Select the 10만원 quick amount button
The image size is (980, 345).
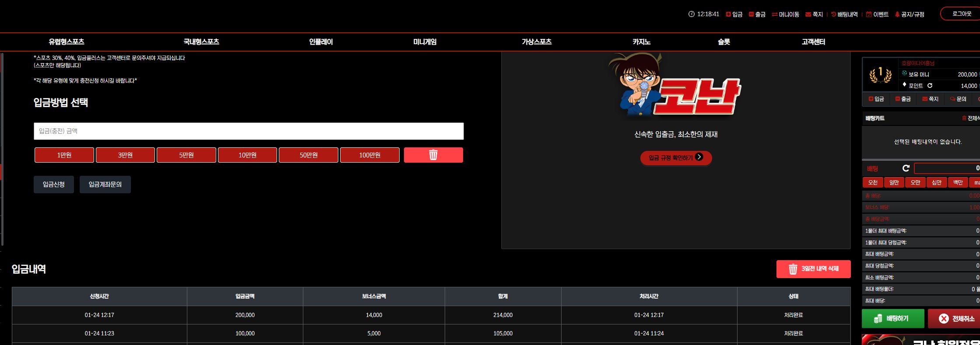(247, 155)
